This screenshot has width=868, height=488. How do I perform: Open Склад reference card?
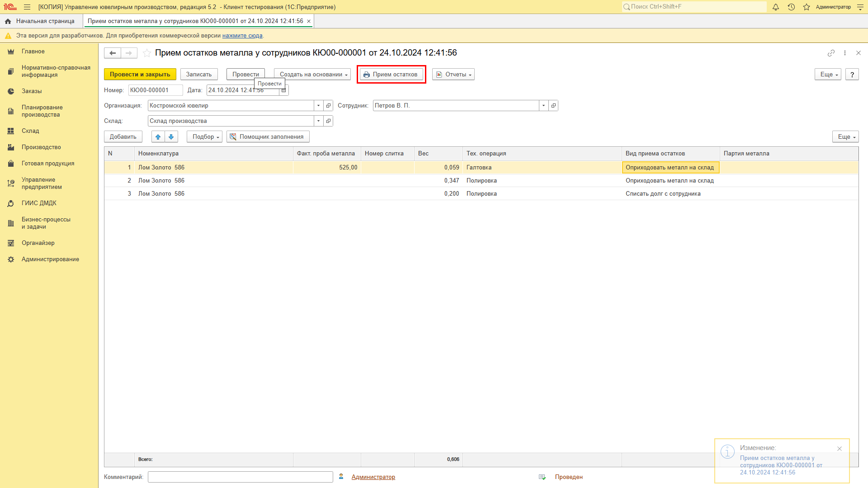click(x=329, y=121)
